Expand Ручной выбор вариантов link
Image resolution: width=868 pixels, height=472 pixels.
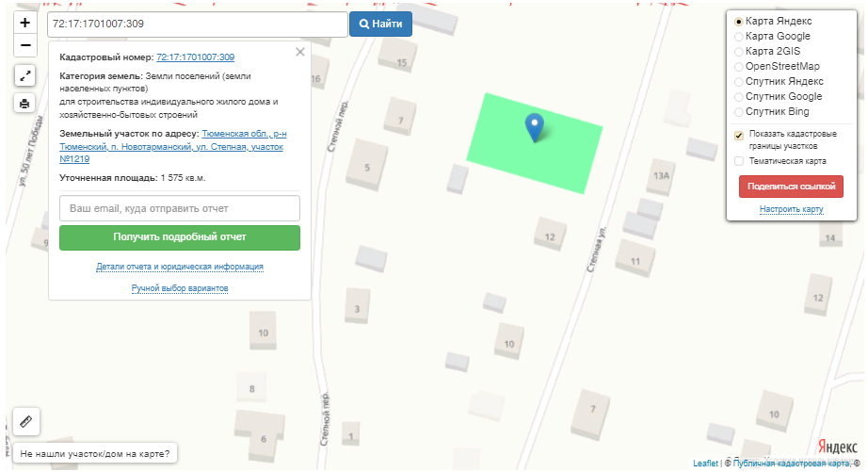coord(180,288)
